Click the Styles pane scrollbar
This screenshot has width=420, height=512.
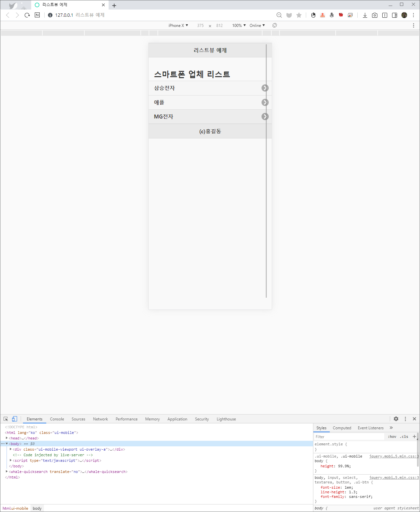tap(418, 450)
